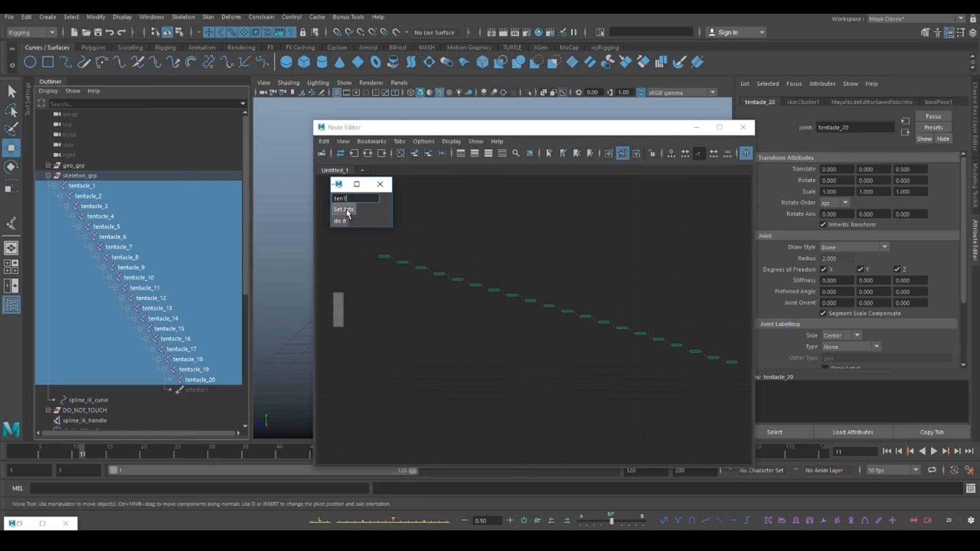The width and height of the screenshot is (980, 551).
Task: Open the Bookmarks menu in the Node Editor
Action: (x=372, y=141)
